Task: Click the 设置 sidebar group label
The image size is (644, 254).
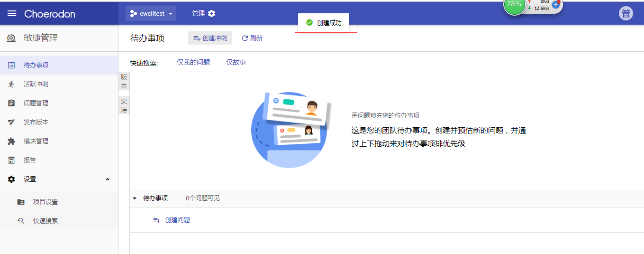Action: 30,179
